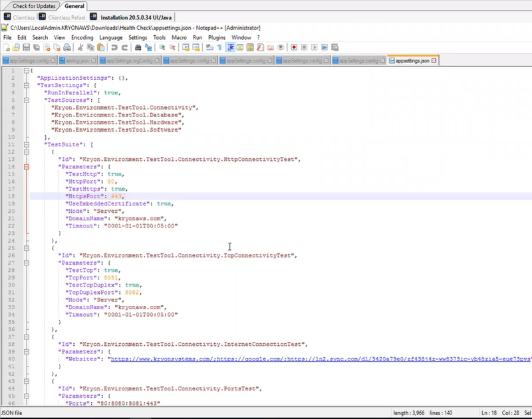
Task: Open the Encoding menu
Action: 82,38
